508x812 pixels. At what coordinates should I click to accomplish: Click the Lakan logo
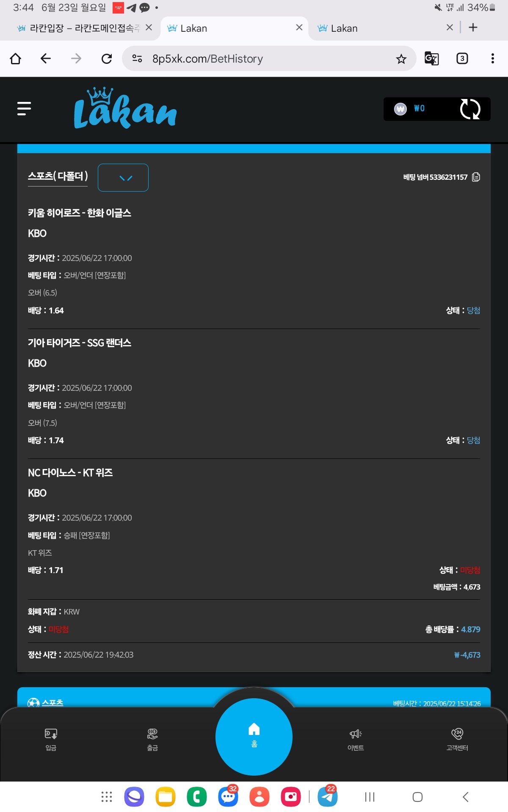point(125,109)
